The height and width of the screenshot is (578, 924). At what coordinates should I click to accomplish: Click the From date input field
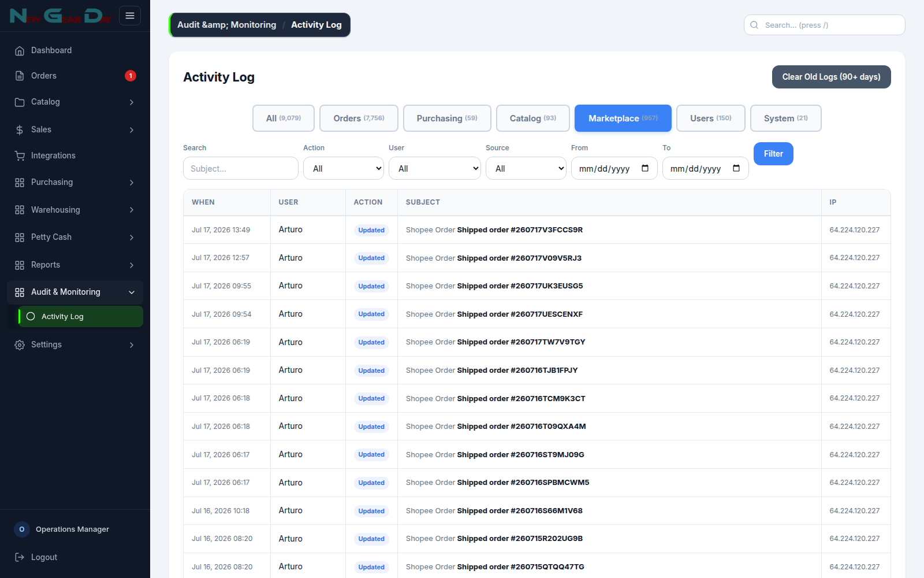[x=614, y=168]
